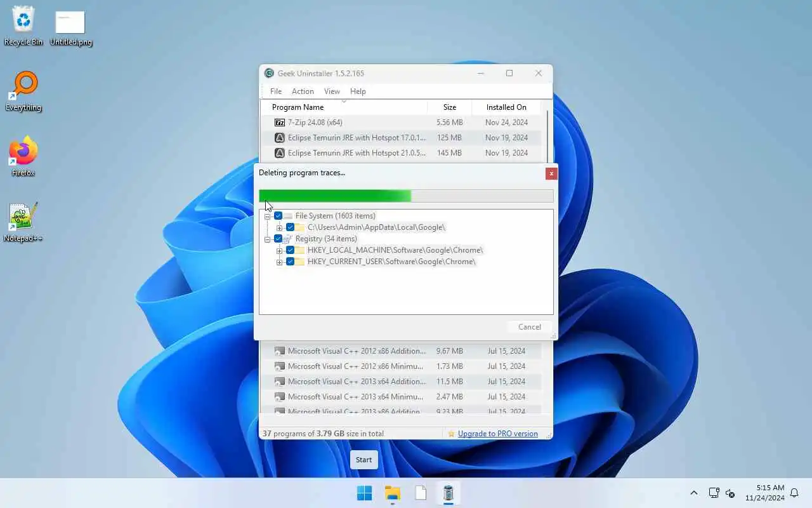Expand the AppData\Local\Google folder node

[x=279, y=228]
